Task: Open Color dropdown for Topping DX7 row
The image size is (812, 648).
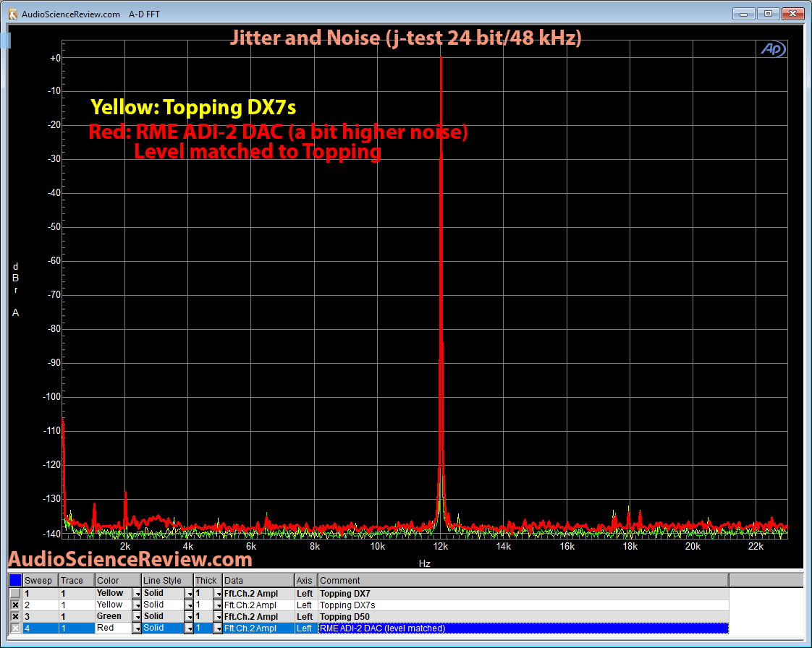Action: click(137, 594)
